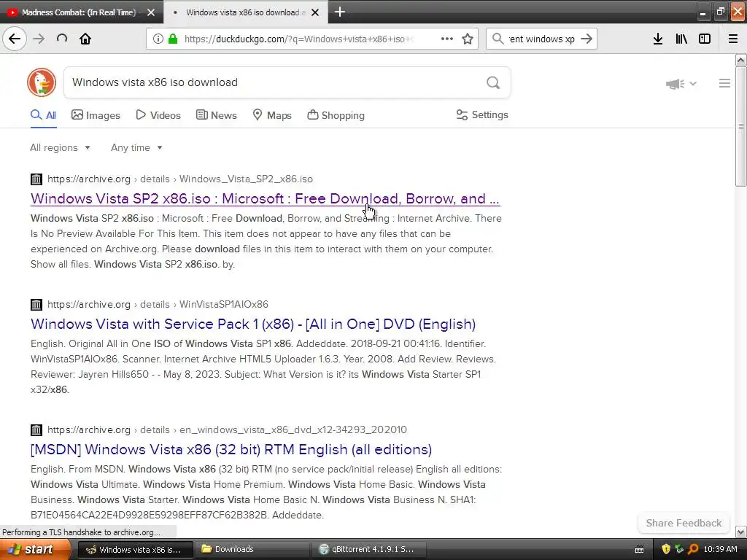Go back to the previous page
The image size is (747, 560).
tap(15, 39)
